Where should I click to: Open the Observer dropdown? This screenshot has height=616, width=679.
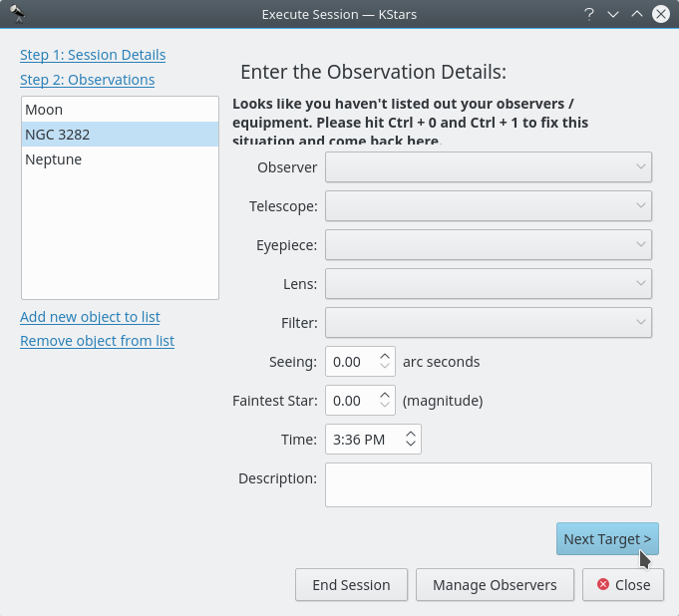tap(489, 167)
